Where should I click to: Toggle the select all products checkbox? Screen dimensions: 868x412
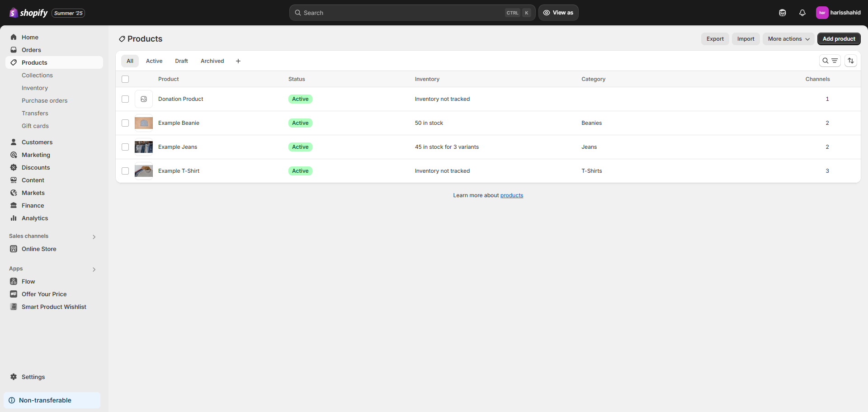(125, 79)
